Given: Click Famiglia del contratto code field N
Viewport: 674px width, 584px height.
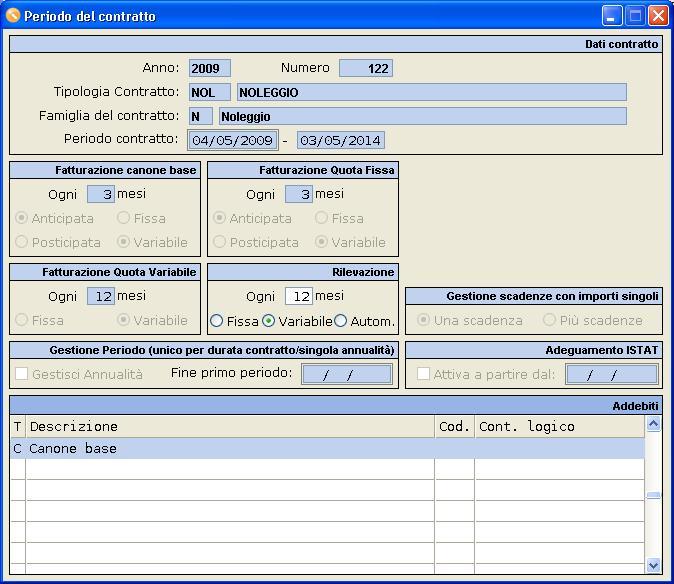Looking at the screenshot, I should pos(201,116).
